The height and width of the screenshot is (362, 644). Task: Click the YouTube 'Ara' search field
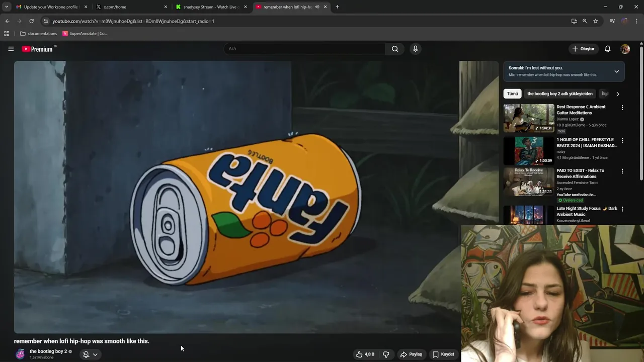(x=304, y=49)
